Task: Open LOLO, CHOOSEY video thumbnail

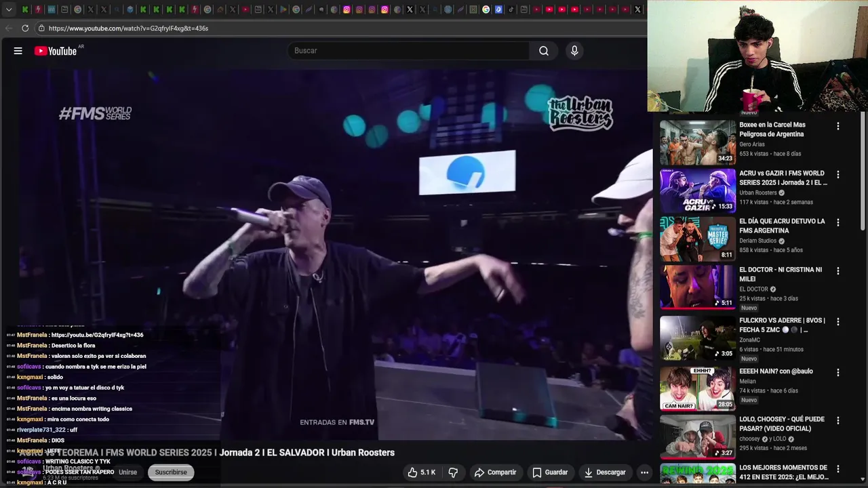Action: [698, 436]
